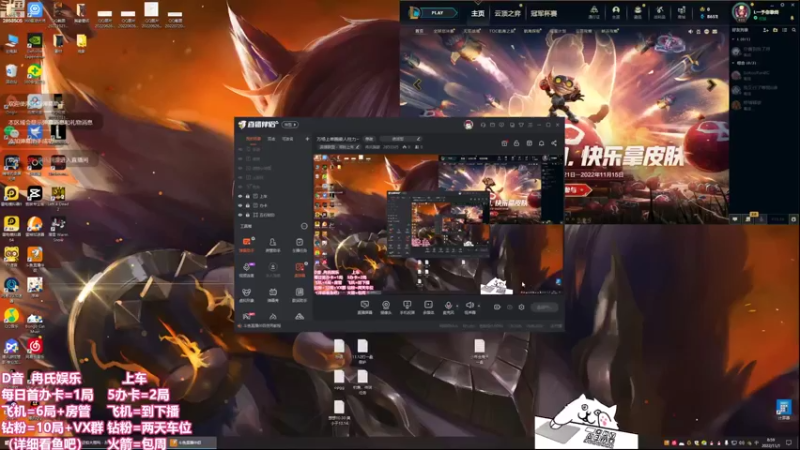
Task: Select the 全球总决赛 sub-tab in League home
Action: tap(443, 32)
